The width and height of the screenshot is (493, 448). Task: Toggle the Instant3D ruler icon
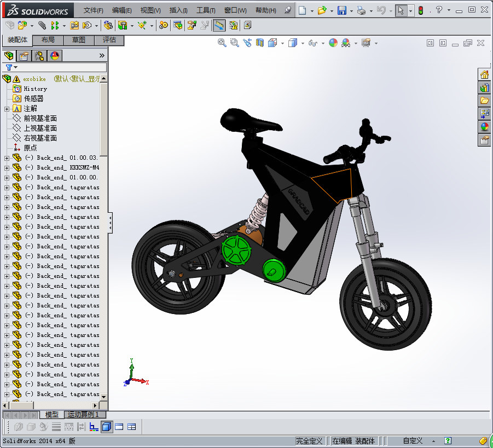click(x=219, y=25)
